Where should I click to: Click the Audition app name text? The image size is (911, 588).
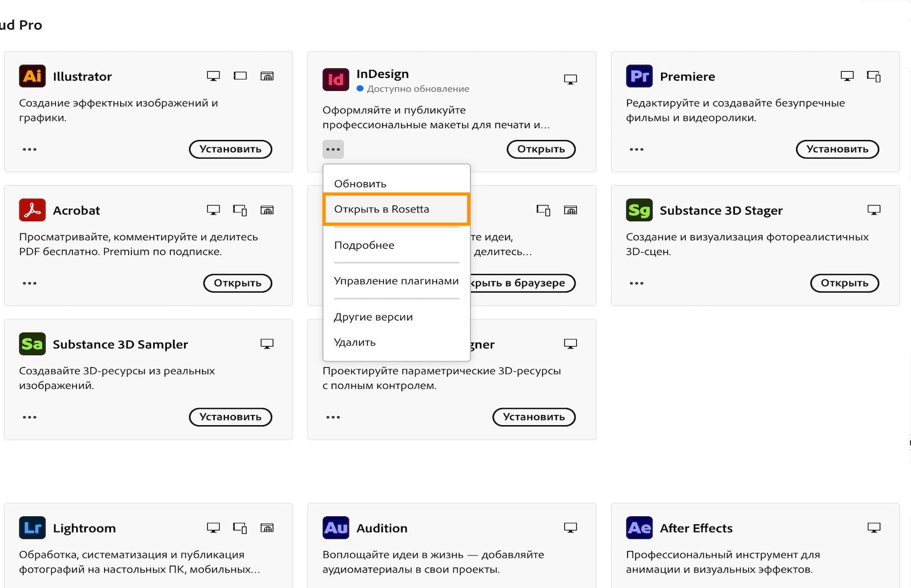[381, 528]
